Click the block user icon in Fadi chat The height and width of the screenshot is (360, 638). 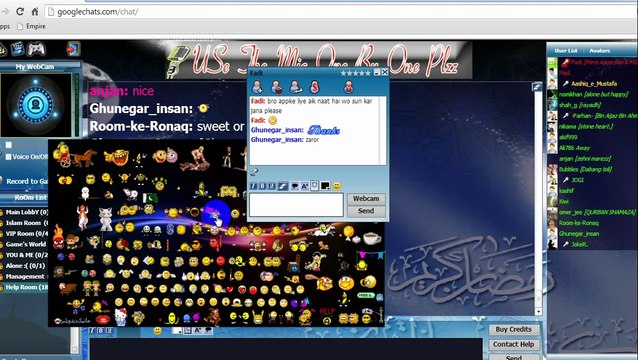pos(277,87)
